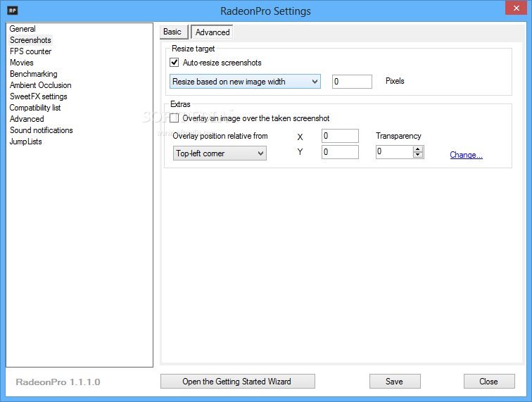Screen dimensions: 532x402
Task: Click the Pixels unit label
Action: click(x=395, y=81)
